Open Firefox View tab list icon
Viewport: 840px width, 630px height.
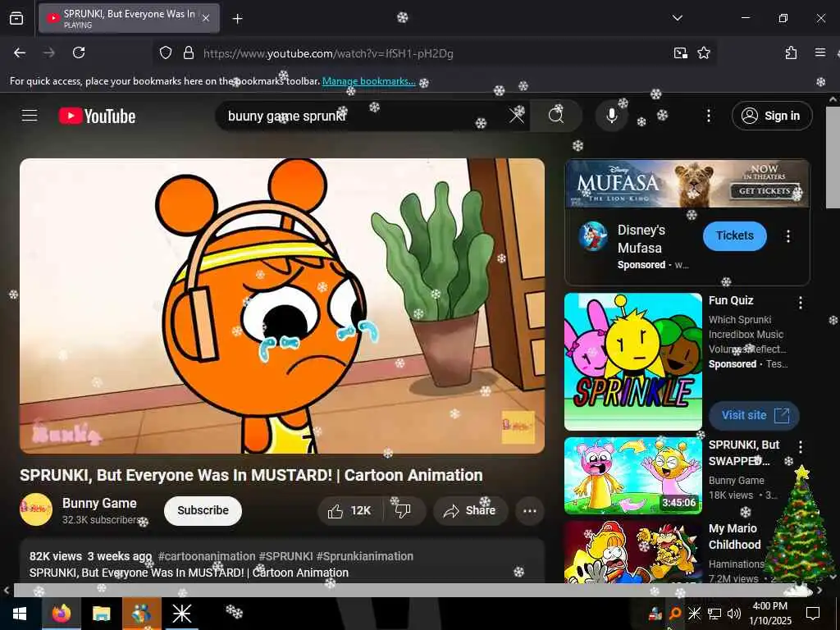pyautogui.click(x=16, y=18)
